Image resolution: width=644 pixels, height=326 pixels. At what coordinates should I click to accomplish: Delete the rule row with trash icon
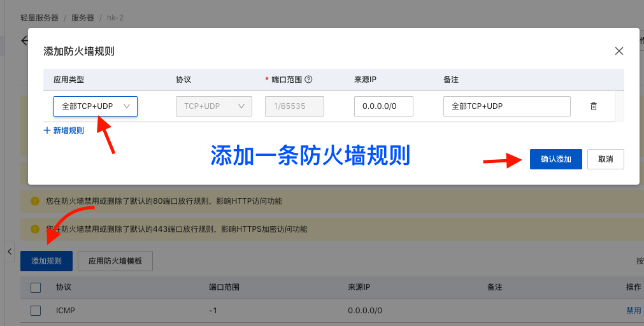(x=594, y=106)
